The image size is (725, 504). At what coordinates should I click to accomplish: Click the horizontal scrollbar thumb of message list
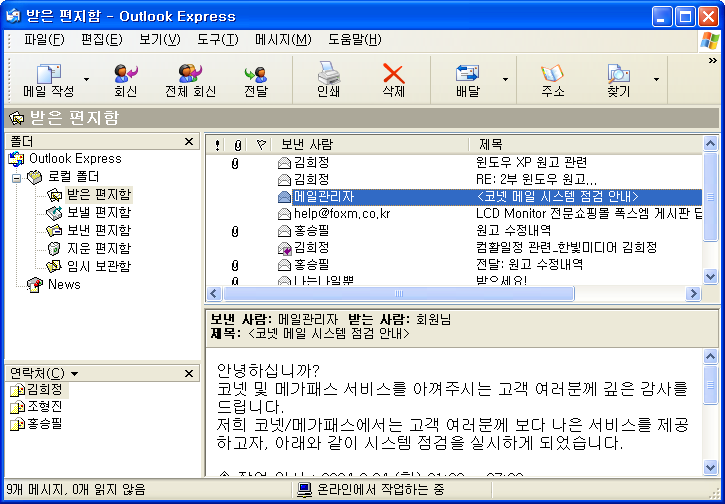pyautogui.click(x=399, y=294)
